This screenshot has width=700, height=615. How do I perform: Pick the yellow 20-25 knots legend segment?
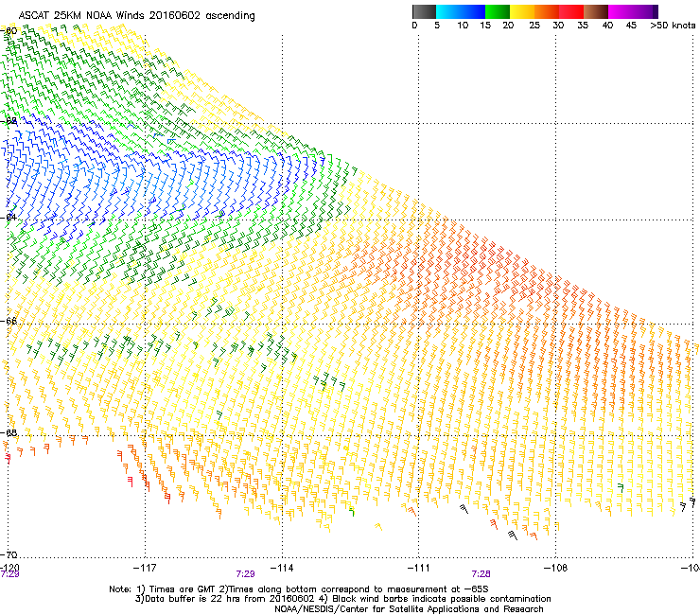coord(522,11)
